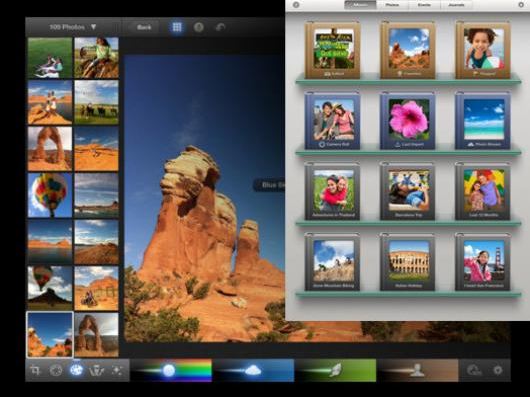This screenshot has width=530, height=397.
Task: Select the highlighted rock spire thumbnail
Action: tap(50, 335)
